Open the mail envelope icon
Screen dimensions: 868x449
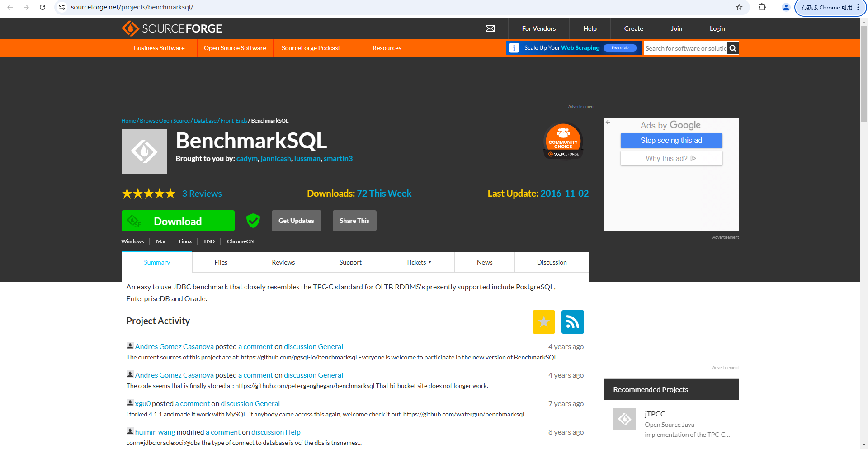(x=490, y=28)
